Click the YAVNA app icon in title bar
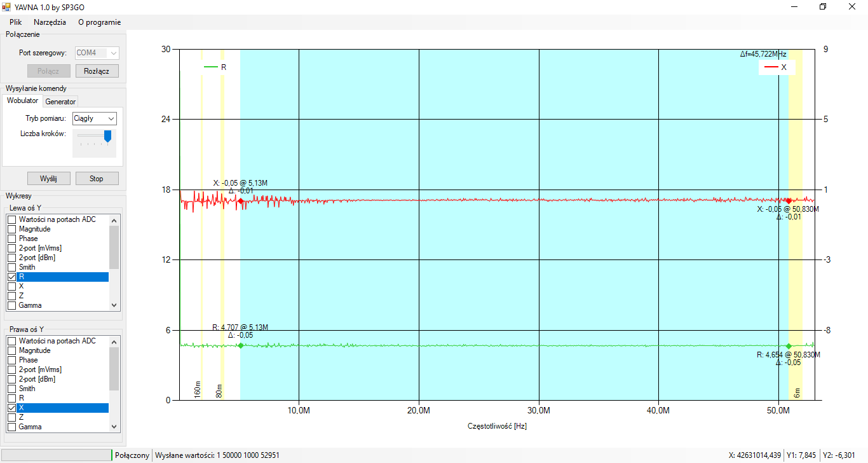The image size is (868, 463). pyautogui.click(x=7, y=6)
